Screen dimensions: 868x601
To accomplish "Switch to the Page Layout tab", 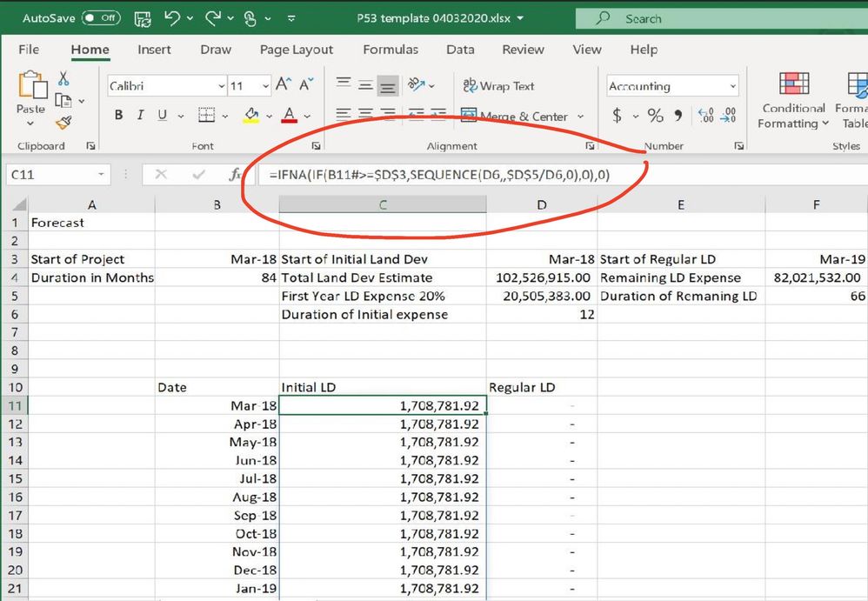I will pyautogui.click(x=297, y=50).
